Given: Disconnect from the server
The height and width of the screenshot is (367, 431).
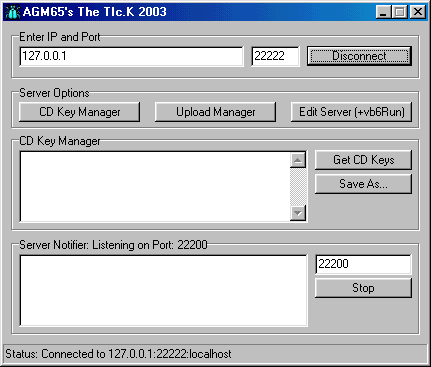Looking at the screenshot, I should point(359,56).
